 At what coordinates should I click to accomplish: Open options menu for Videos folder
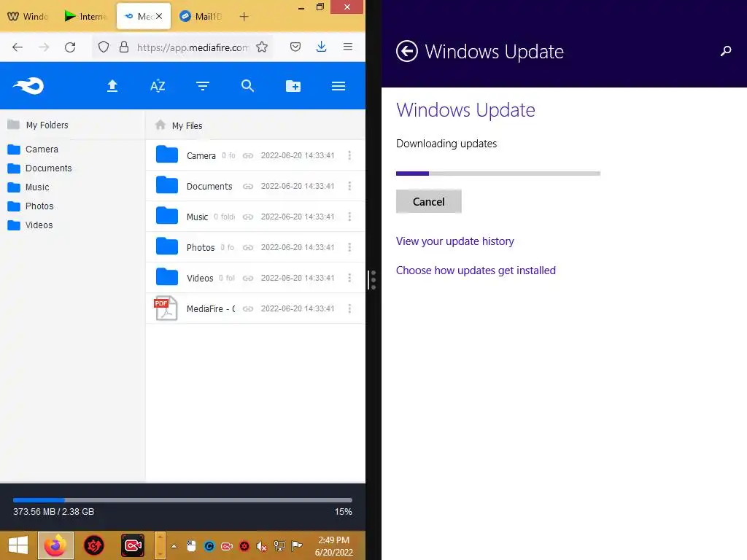point(349,278)
